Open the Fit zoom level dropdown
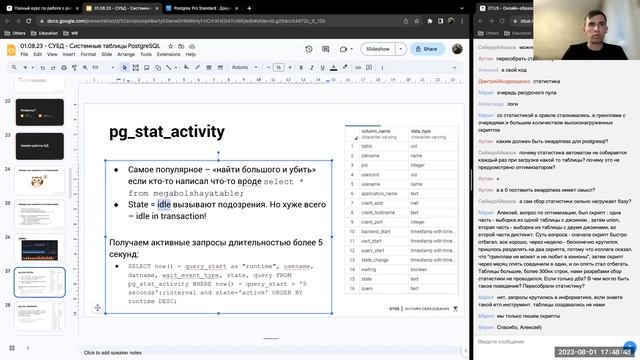Screen dimensions: 640x360 (x=103, y=67)
